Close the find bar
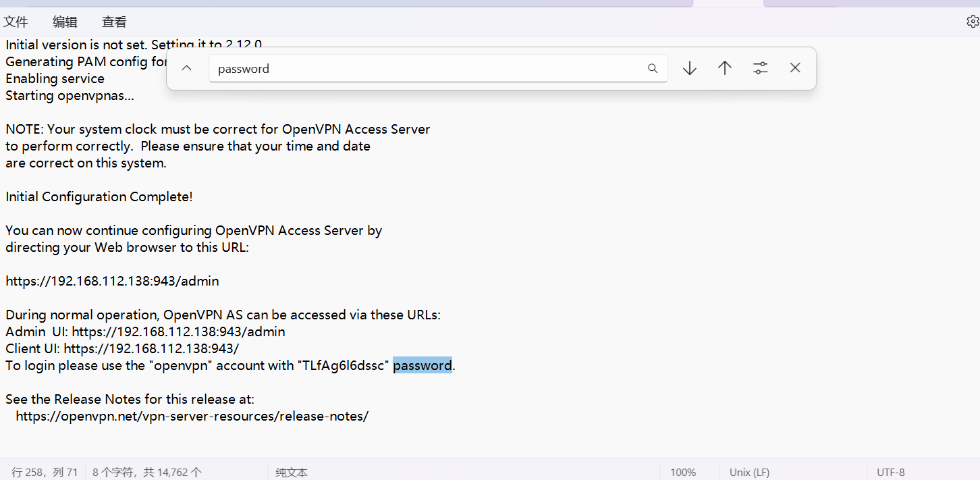Viewport: 980px width, 480px height. tap(795, 68)
